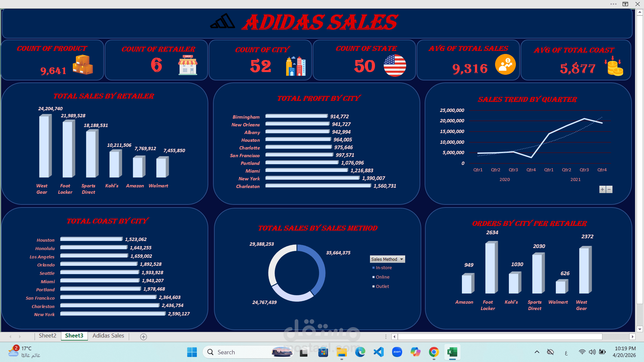Click the Excel icon in the taskbar
This screenshot has height=362, width=644.
[452, 352]
